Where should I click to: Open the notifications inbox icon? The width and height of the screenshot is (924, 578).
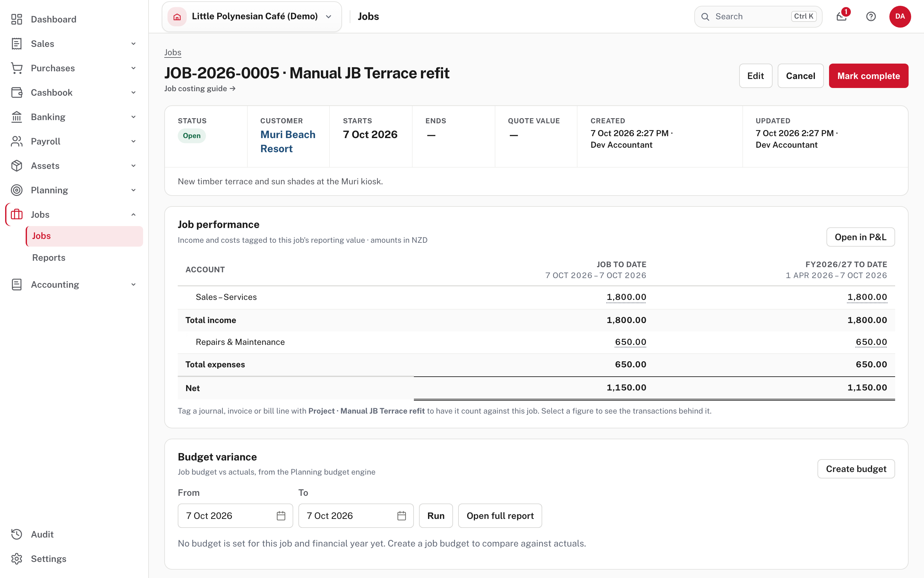842,16
